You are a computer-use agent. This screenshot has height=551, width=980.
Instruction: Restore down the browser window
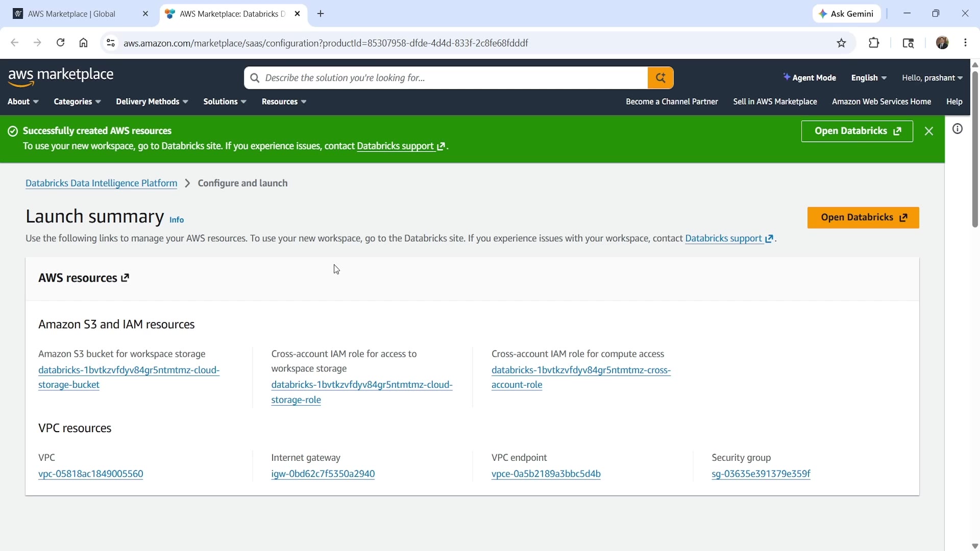click(x=936, y=14)
